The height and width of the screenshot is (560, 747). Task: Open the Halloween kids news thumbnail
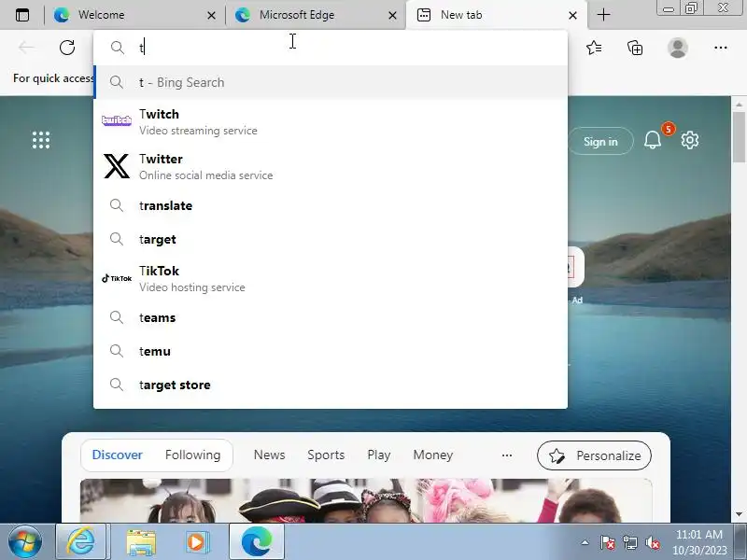click(366, 500)
